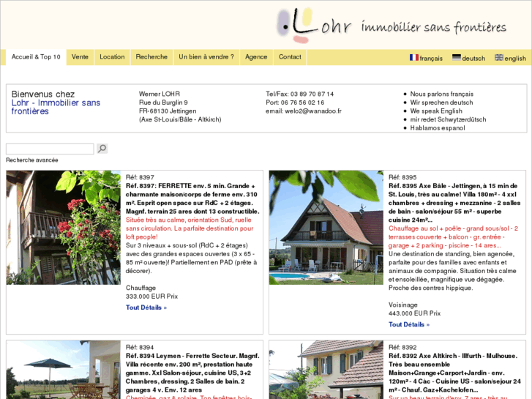Open the Contact tab
Image resolution: width=532 pixels, height=399 pixels.
coord(290,57)
